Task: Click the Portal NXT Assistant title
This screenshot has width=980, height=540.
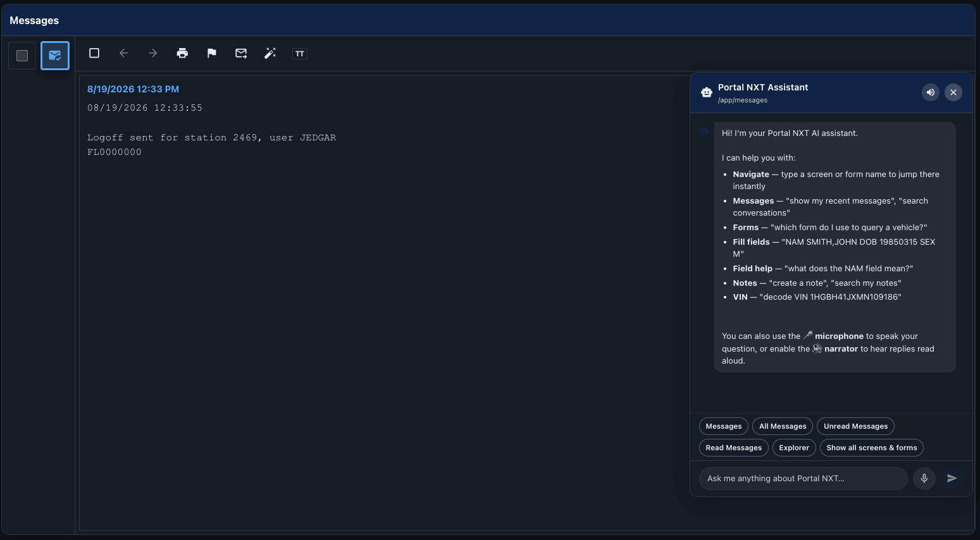Action: [x=763, y=87]
